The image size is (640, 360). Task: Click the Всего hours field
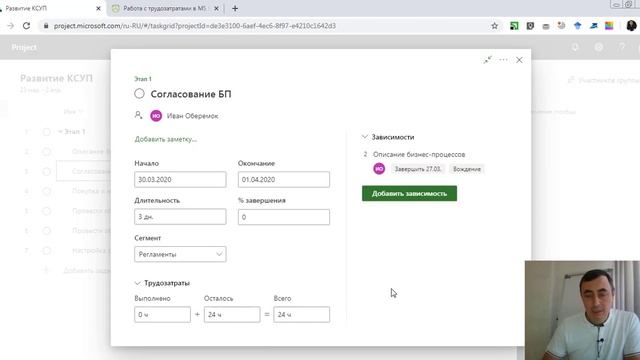[x=302, y=315]
